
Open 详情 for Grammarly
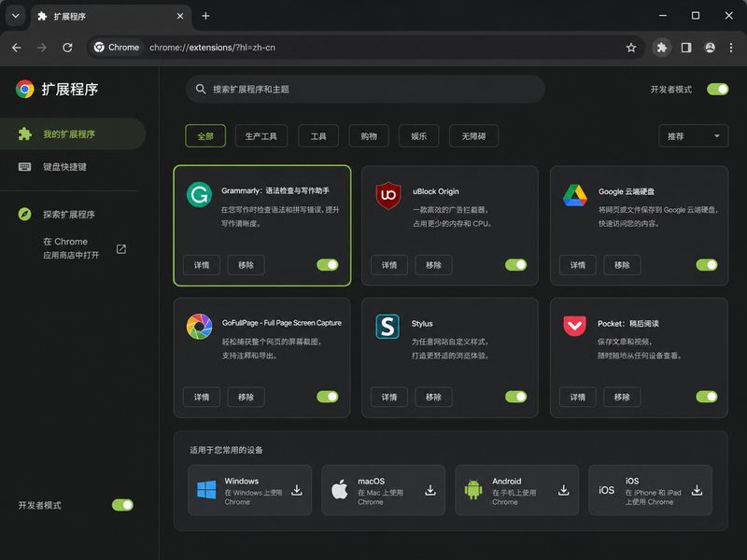point(202,265)
